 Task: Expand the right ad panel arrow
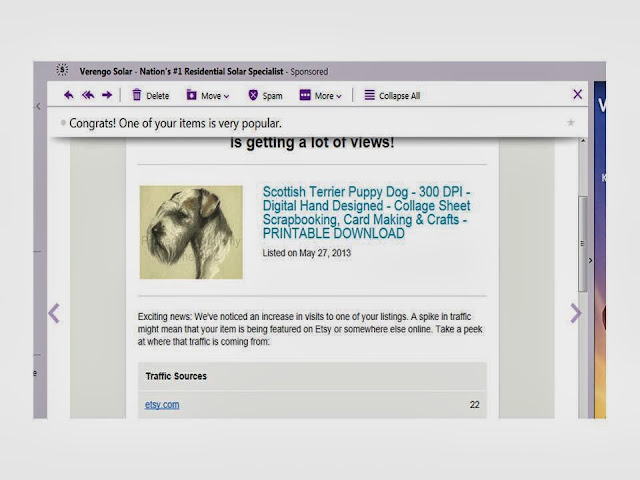click(590, 260)
